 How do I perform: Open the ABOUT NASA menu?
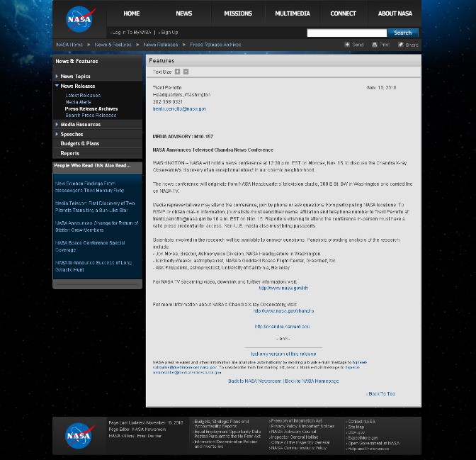click(x=395, y=13)
